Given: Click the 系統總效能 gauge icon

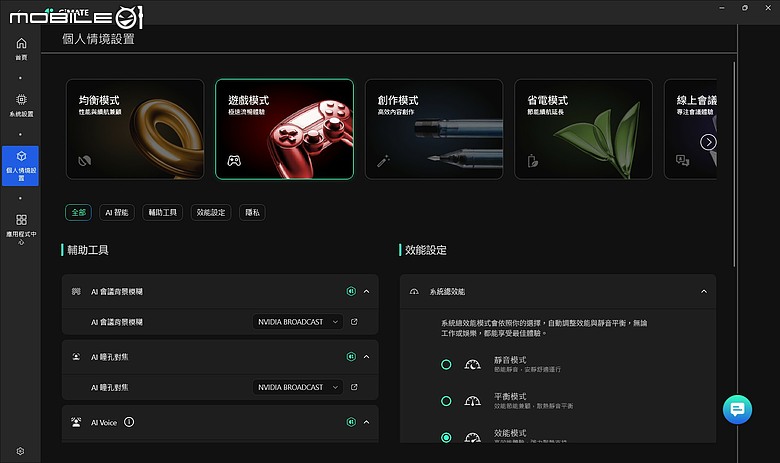Looking at the screenshot, I should (414, 291).
